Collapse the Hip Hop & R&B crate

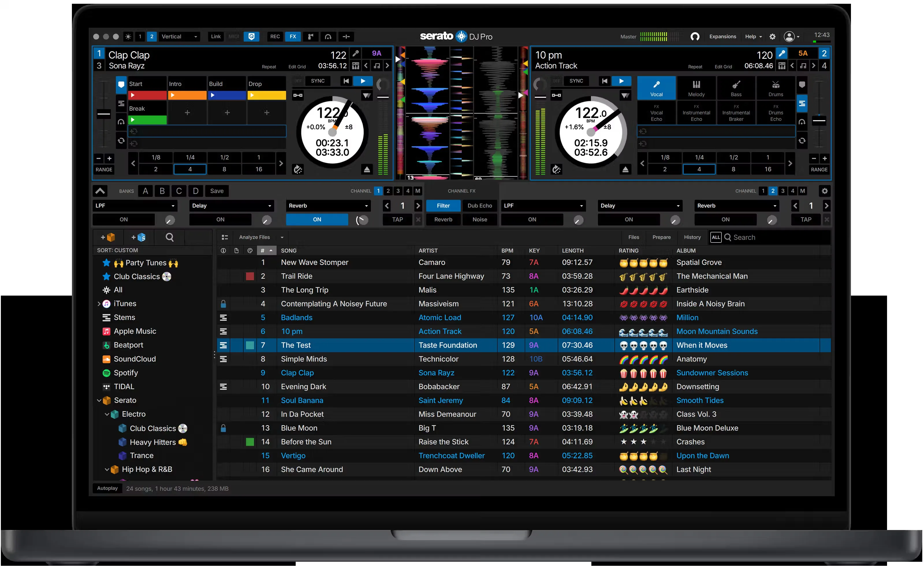(107, 469)
